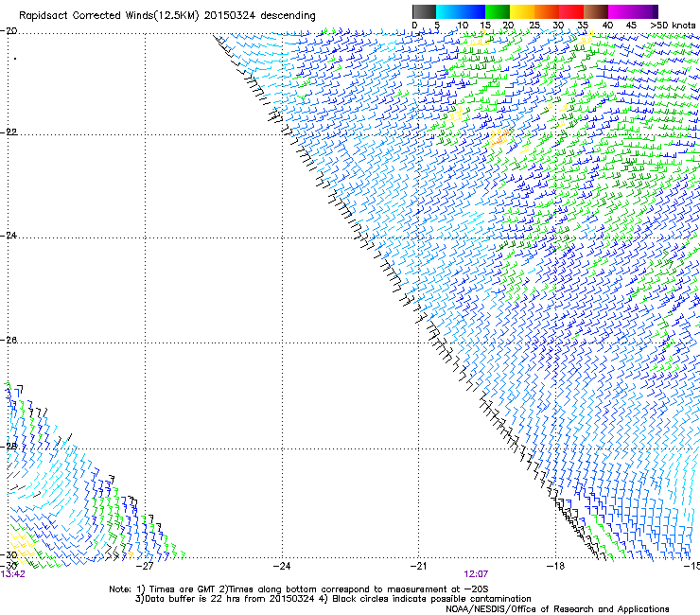This screenshot has height=615, width=700.
Task: Click the brown 35-40 knots legend swatch
Action: [596, 11]
